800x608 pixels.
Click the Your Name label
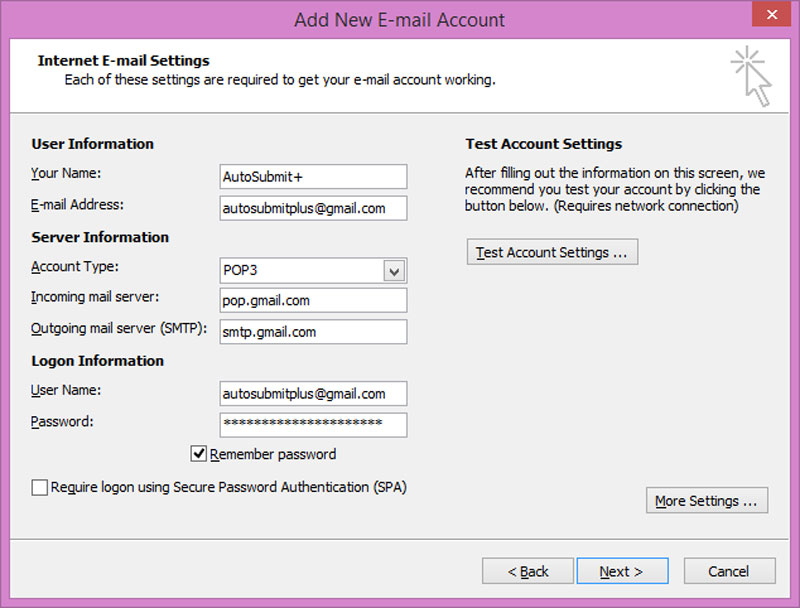pyautogui.click(x=66, y=173)
